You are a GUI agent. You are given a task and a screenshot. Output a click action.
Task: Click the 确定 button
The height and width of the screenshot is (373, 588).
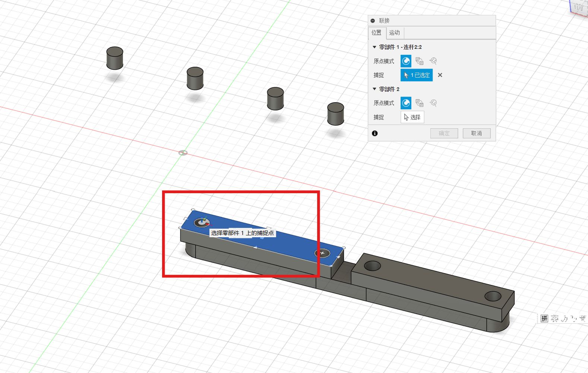(444, 133)
